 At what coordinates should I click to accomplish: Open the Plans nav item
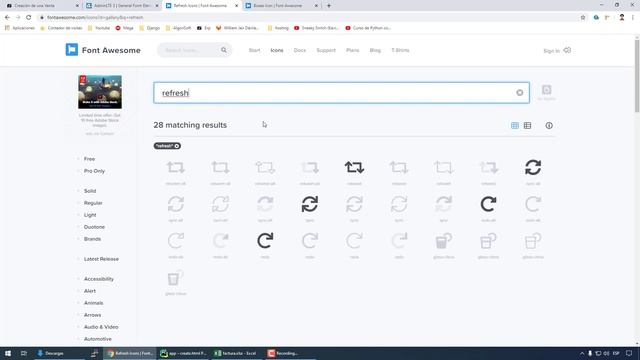click(353, 50)
